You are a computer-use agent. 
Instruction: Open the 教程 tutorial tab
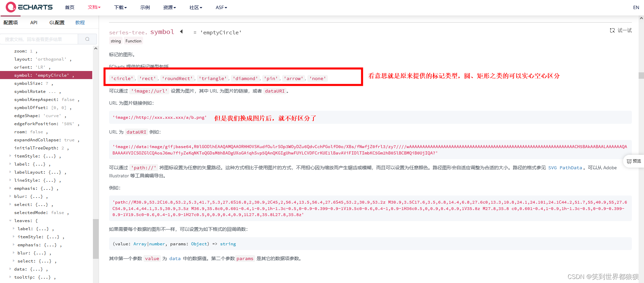[80, 23]
